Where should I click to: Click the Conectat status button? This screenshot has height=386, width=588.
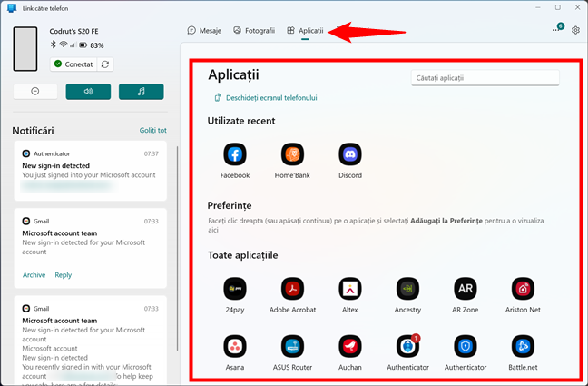73,64
